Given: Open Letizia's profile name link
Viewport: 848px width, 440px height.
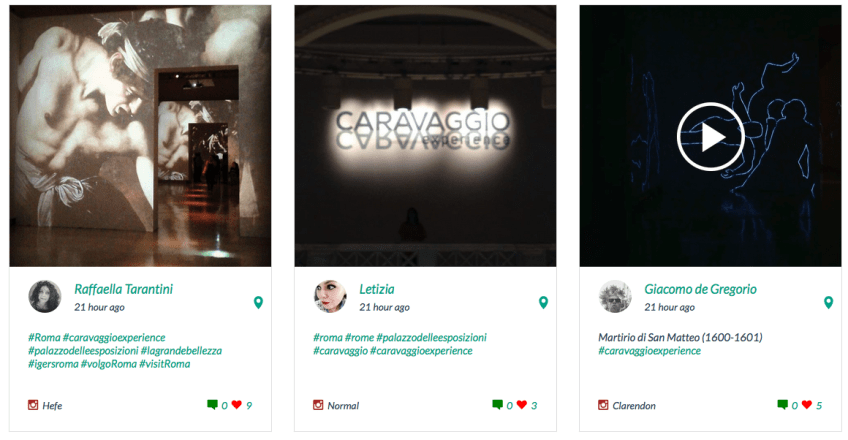Looking at the screenshot, I should click(377, 289).
